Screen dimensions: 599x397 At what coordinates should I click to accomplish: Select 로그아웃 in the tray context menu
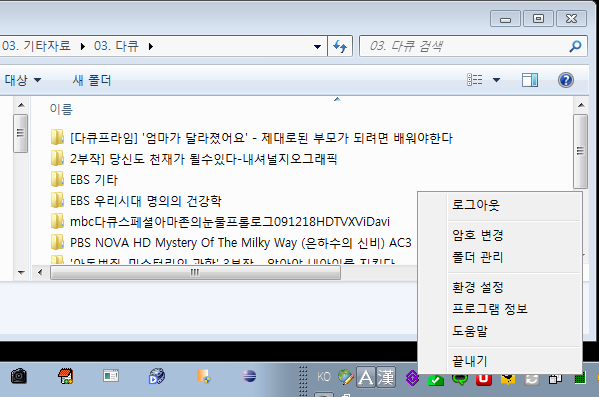[476, 205]
